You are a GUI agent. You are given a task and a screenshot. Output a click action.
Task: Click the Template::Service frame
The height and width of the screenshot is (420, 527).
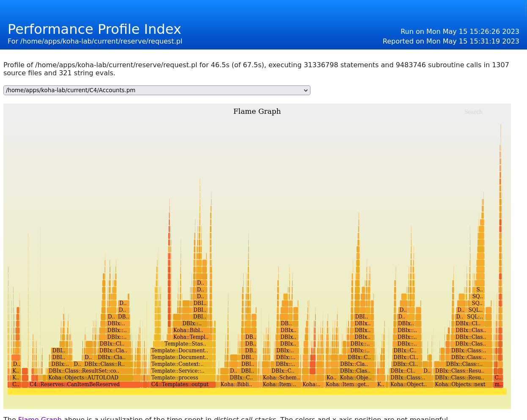tap(178, 371)
